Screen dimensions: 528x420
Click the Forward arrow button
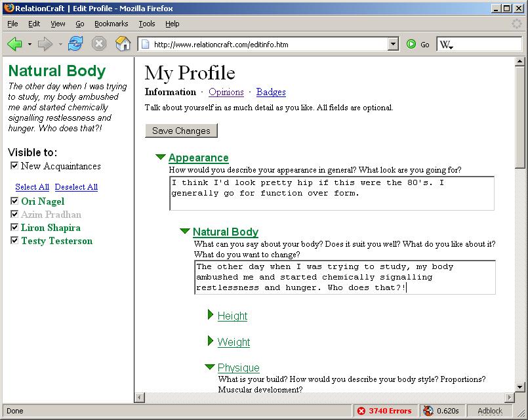[45, 44]
